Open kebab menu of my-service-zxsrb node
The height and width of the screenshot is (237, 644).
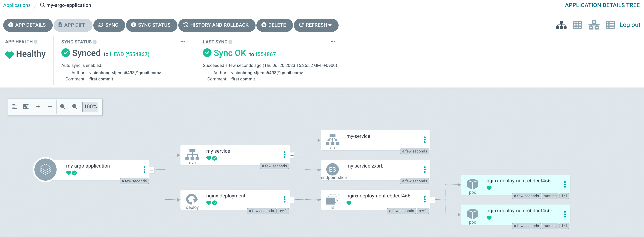pyautogui.click(x=425, y=169)
